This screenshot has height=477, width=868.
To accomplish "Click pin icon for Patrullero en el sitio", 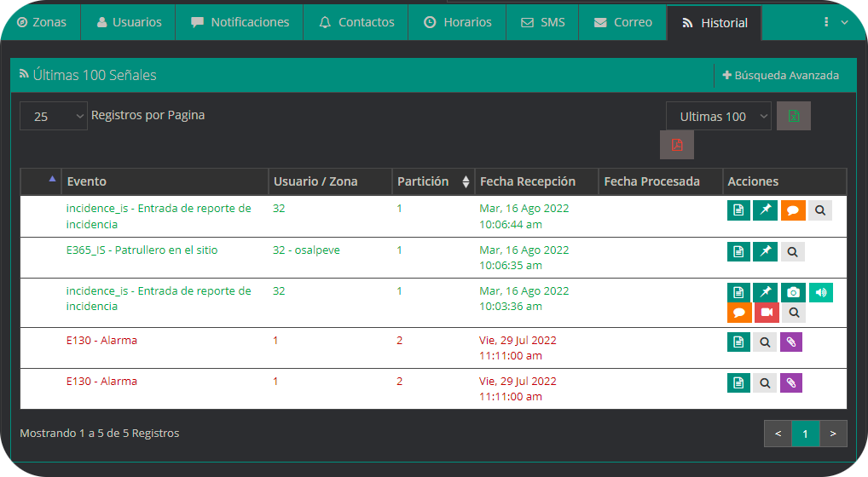I will 766,251.
